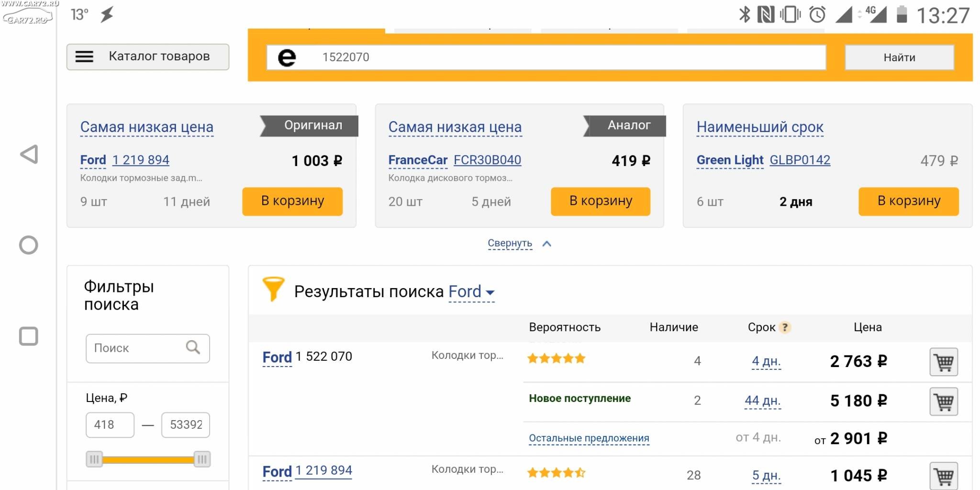Screen dimensions: 980x490
Task: Collapse the top offers with Свернуть
Action: pyautogui.click(x=510, y=243)
